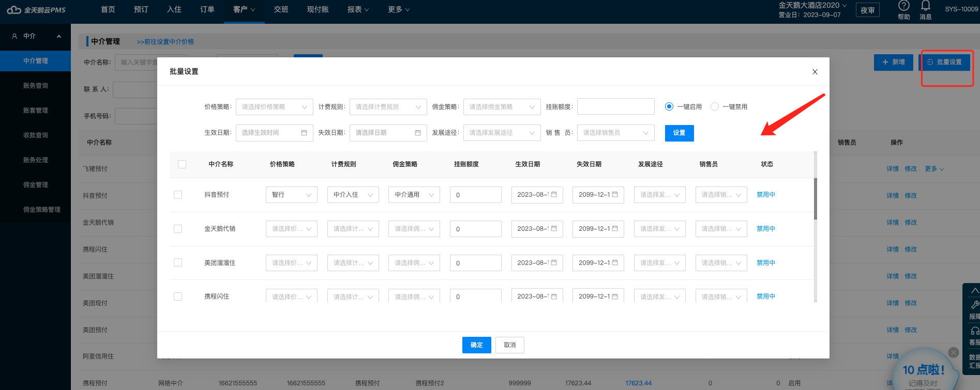Open the 交班 top menu
980x390 pixels.
pyautogui.click(x=281, y=10)
